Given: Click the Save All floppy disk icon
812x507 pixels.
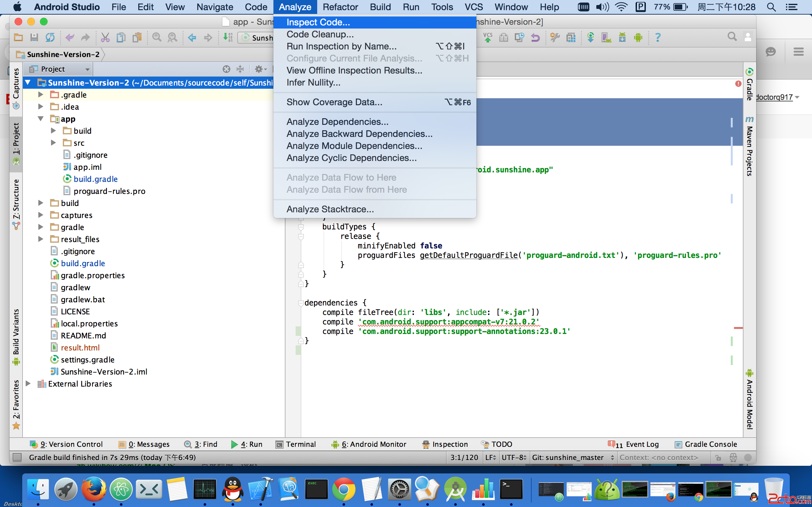Looking at the screenshot, I should (34, 38).
